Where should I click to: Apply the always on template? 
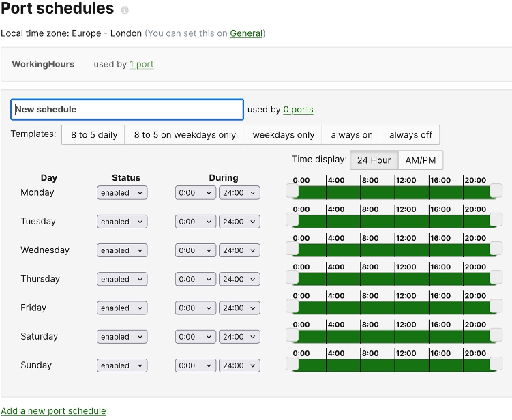coord(351,134)
